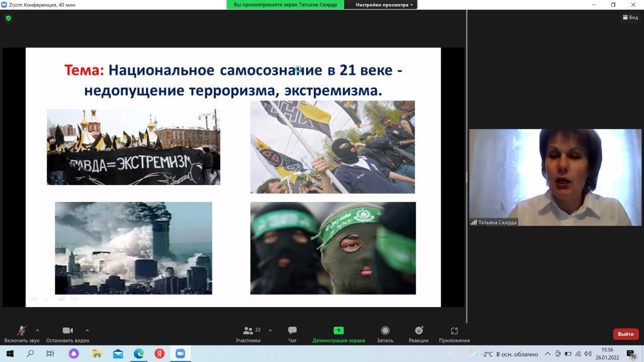Expand audio options arrow beside microphone
The width and height of the screenshot is (644, 362).
pyautogui.click(x=37, y=330)
